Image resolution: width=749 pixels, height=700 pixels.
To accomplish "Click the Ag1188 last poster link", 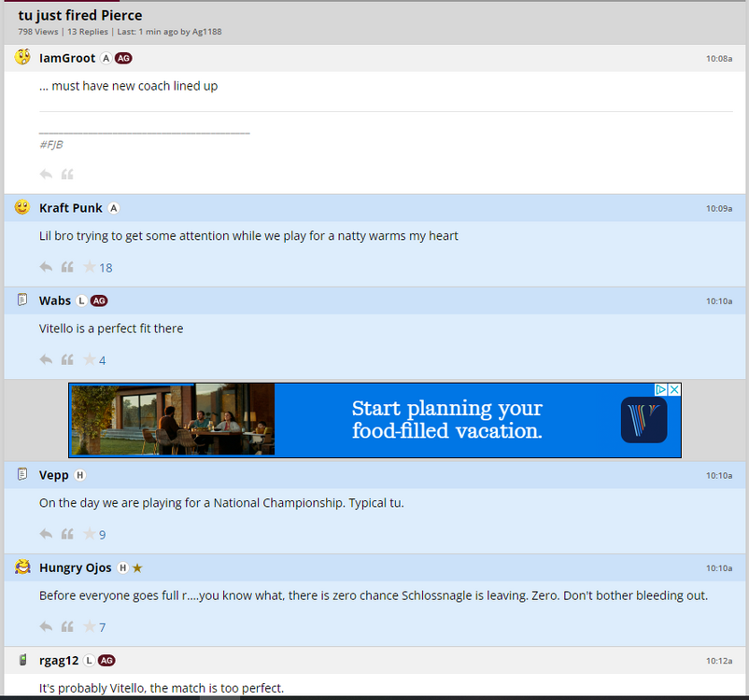I will click(207, 32).
